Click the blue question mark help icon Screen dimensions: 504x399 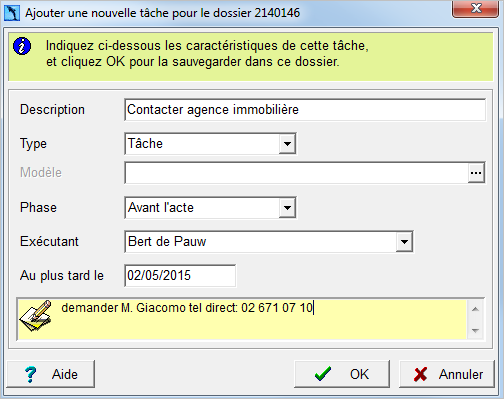point(31,374)
